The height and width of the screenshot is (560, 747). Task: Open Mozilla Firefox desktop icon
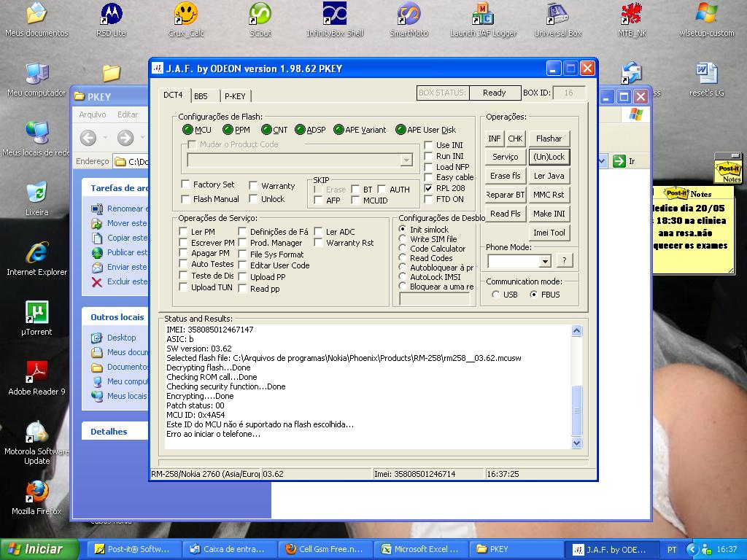pos(36,498)
